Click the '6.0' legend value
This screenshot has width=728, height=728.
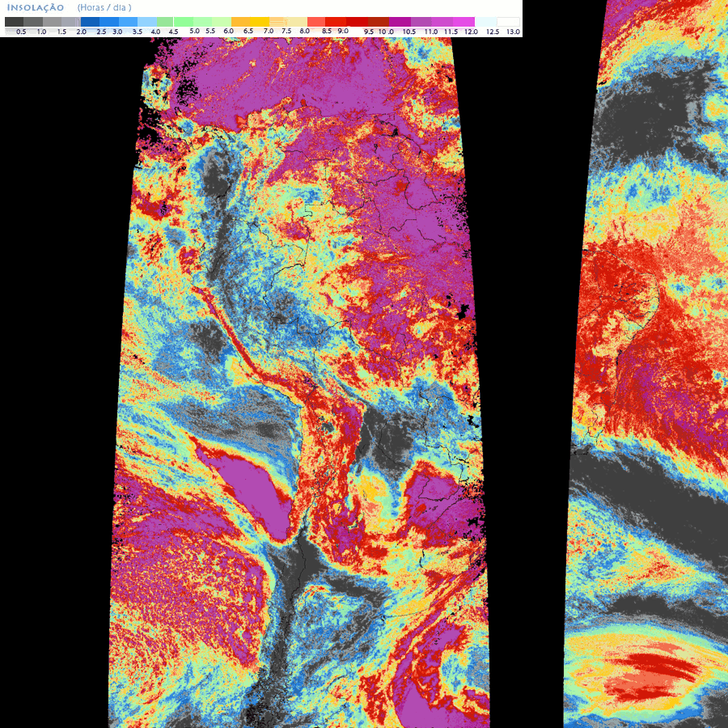[x=228, y=31]
